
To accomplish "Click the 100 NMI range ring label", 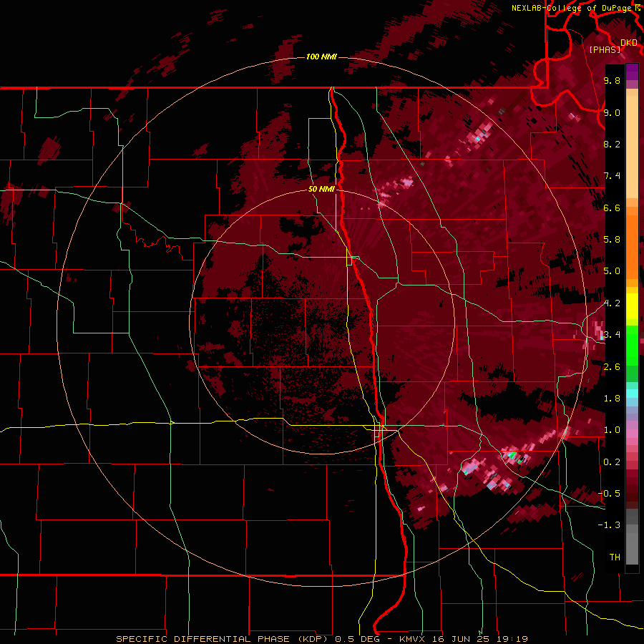I will point(321,57).
